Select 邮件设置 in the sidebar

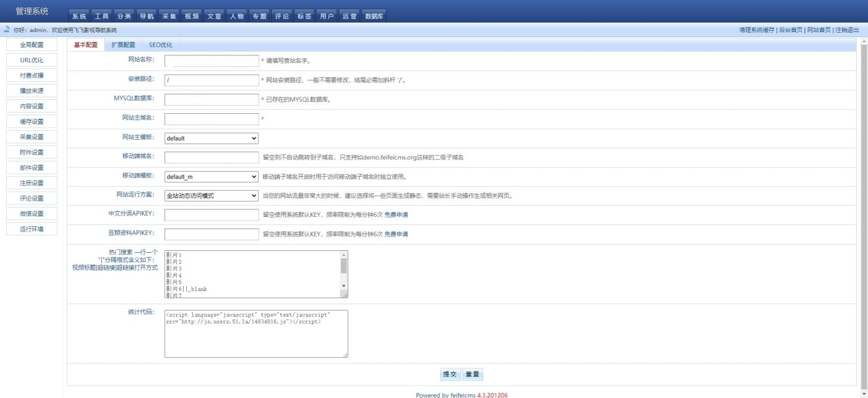coord(31,167)
